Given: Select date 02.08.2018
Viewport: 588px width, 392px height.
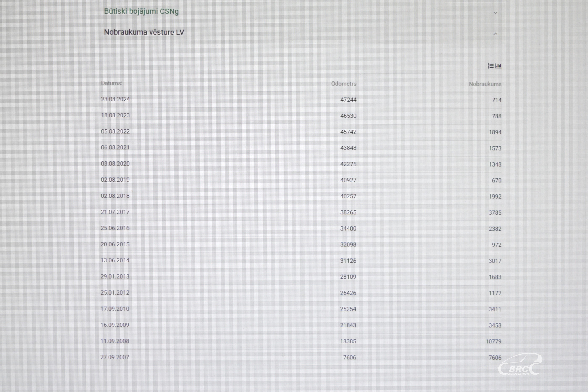Looking at the screenshot, I should pyautogui.click(x=115, y=196).
